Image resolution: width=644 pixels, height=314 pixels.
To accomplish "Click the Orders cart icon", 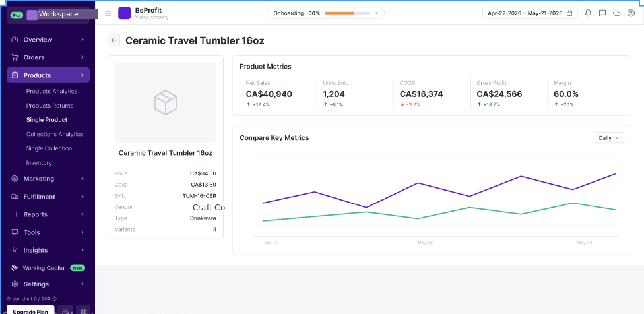I will click(x=15, y=57).
